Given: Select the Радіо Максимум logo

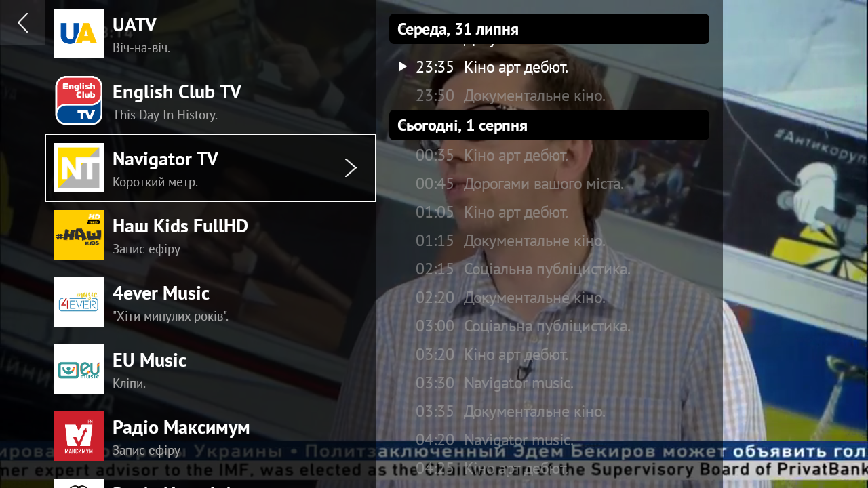Looking at the screenshot, I should tap(79, 436).
